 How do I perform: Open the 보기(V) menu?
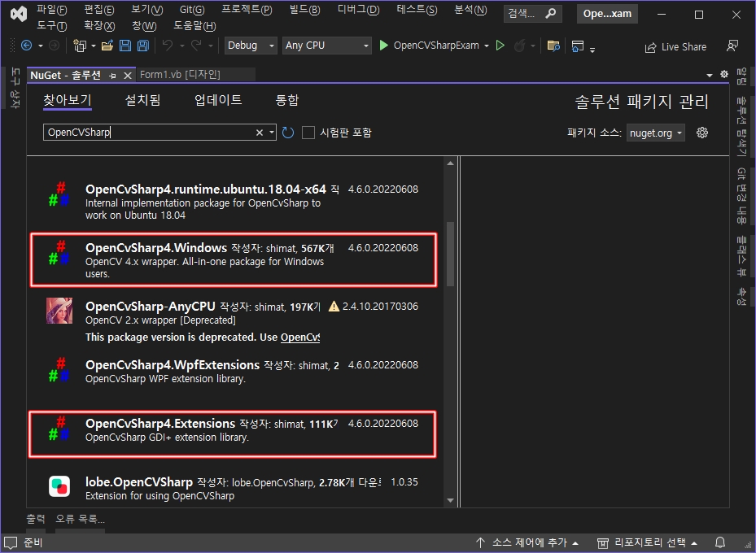(x=146, y=10)
